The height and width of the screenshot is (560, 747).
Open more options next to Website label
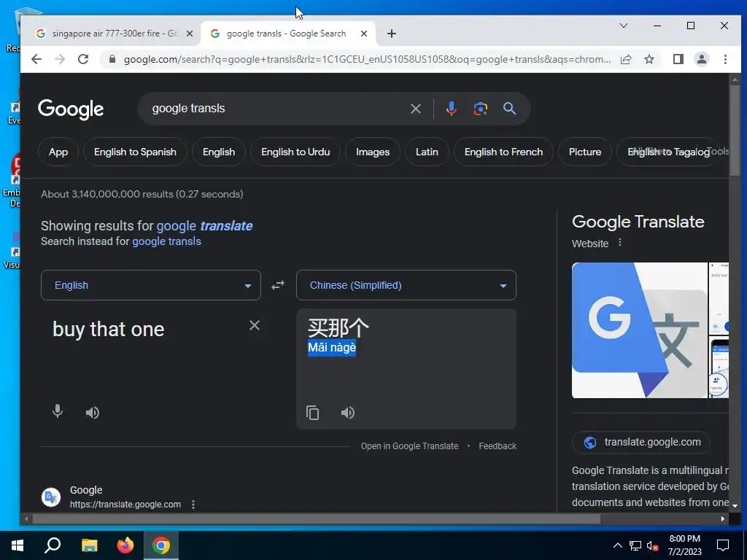pyautogui.click(x=620, y=242)
